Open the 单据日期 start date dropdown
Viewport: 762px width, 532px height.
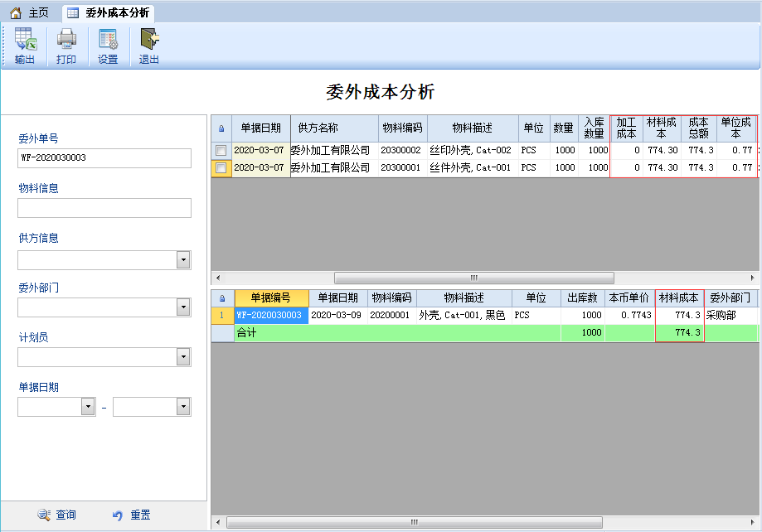[88, 407]
